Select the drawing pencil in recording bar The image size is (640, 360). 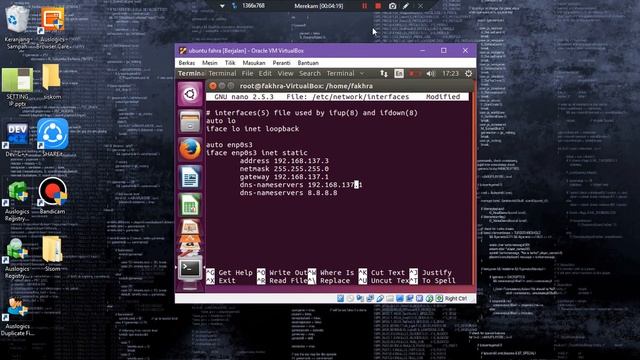pos(406,6)
